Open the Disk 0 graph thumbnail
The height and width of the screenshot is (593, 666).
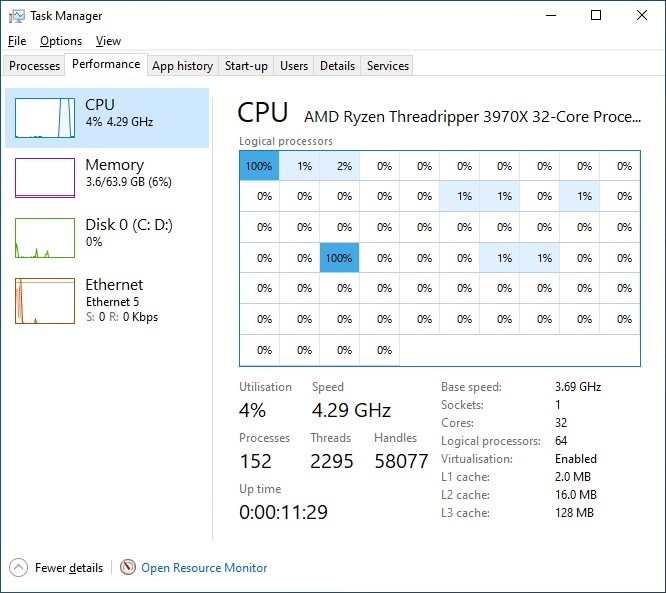pos(45,237)
